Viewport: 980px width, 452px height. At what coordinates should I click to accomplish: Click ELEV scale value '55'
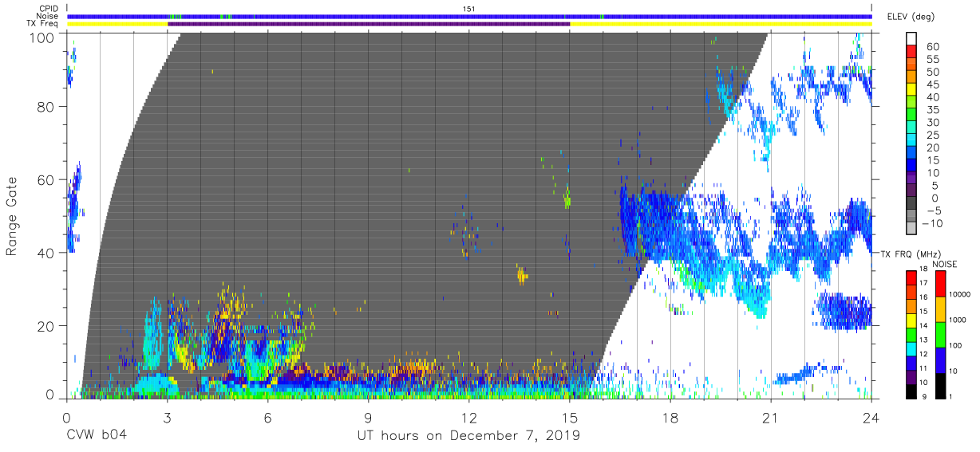coord(934,60)
